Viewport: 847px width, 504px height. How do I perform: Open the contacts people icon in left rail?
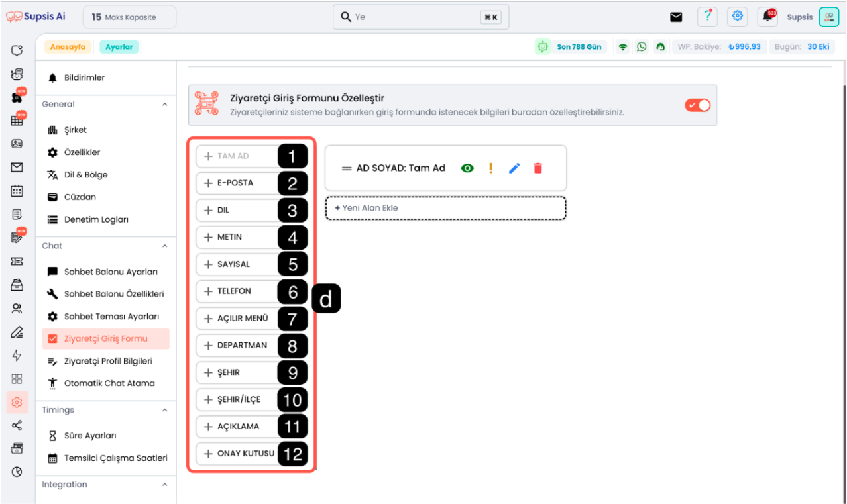coord(17,308)
